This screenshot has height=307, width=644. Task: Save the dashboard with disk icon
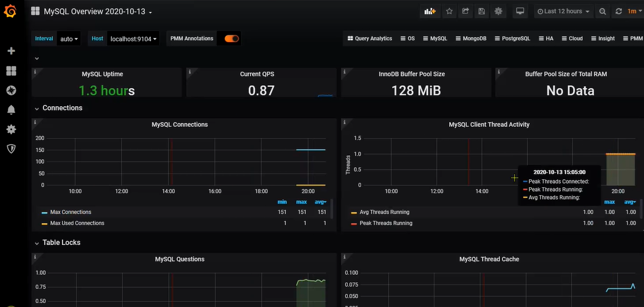coord(482,11)
